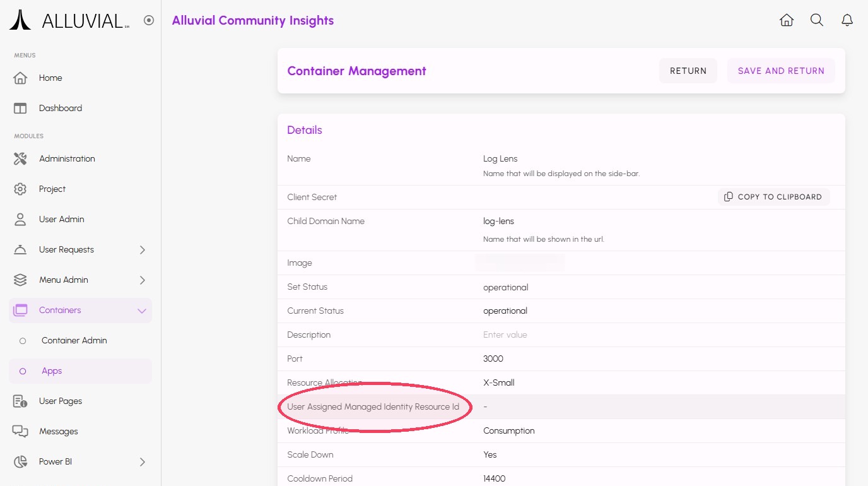Open search with the magnifier icon
This screenshot has height=486, width=868.
(x=817, y=20)
